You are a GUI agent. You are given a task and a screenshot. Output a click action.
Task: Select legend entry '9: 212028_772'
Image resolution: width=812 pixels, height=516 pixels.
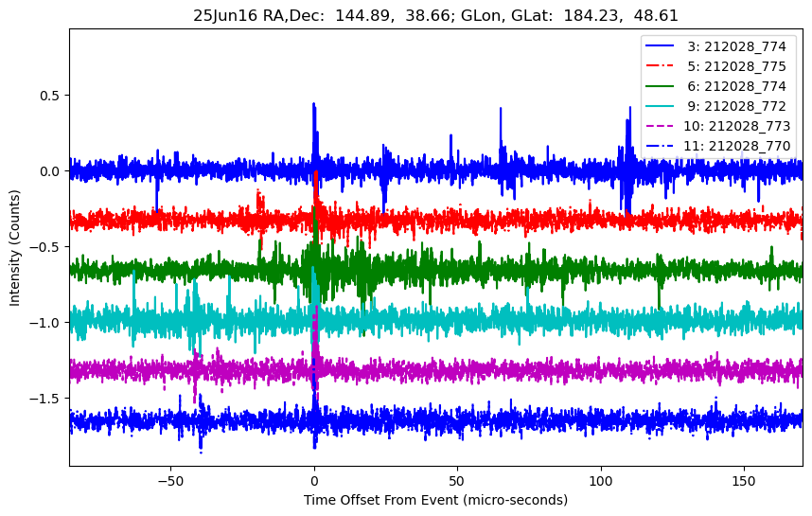(717, 106)
